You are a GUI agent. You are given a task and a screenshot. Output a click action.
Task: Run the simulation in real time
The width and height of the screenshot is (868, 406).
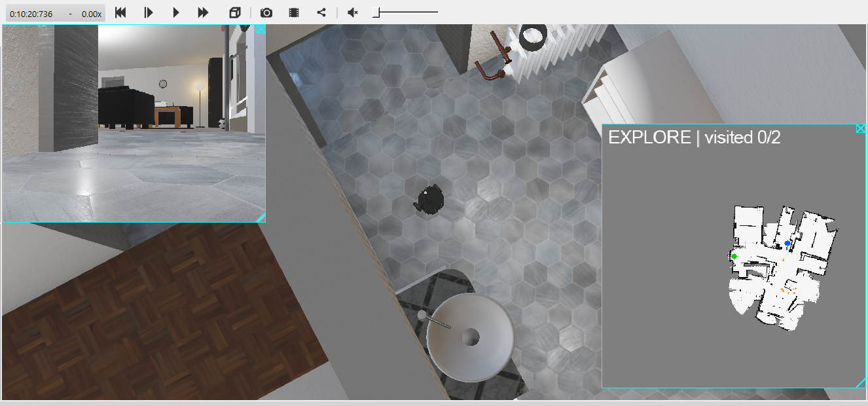pyautogui.click(x=176, y=12)
